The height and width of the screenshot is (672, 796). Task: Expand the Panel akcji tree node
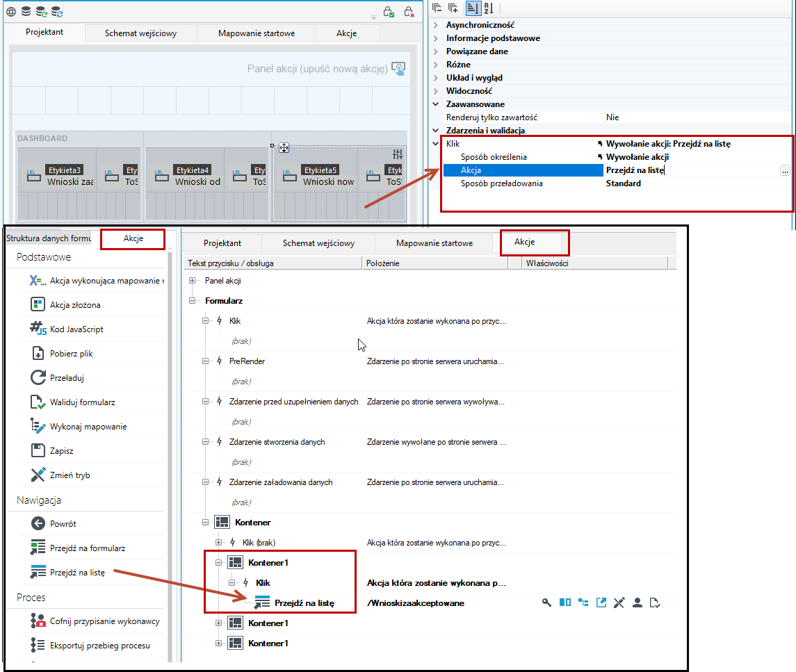[x=192, y=280]
